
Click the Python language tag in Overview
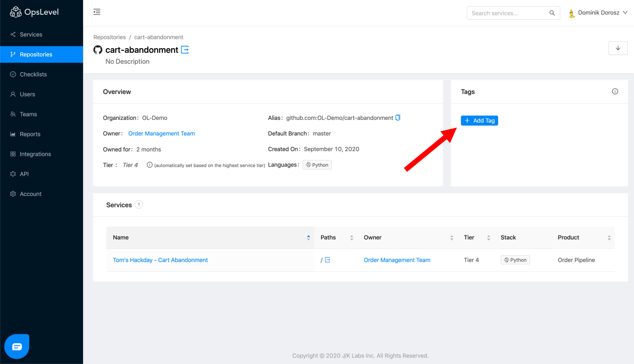click(x=317, y=165)
